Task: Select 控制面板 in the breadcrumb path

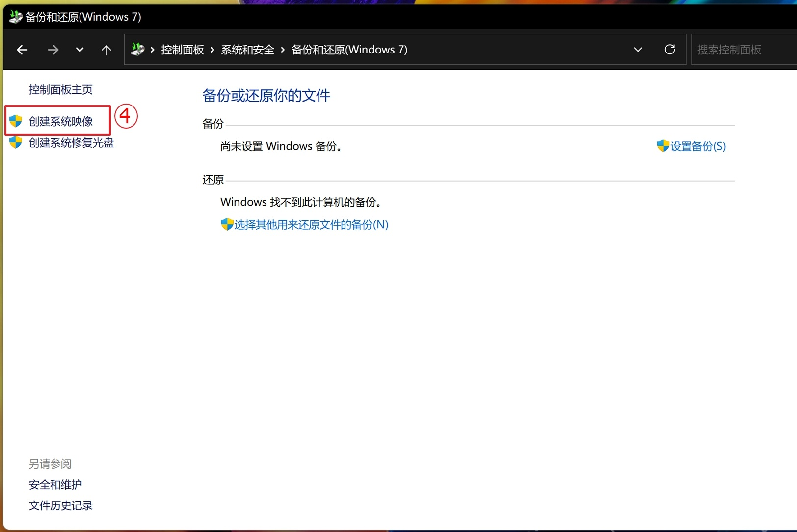Action: (183, 50)
